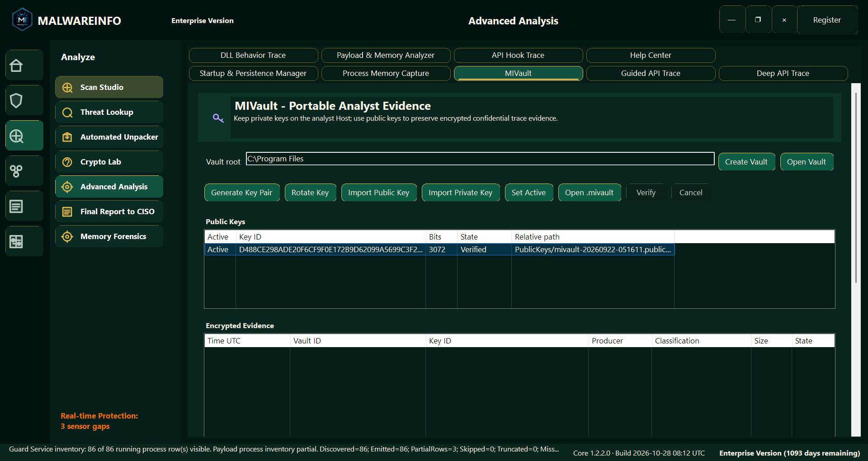Open the Deep API Trace tab
Screen dimensions: 868x461
(783, 73)
